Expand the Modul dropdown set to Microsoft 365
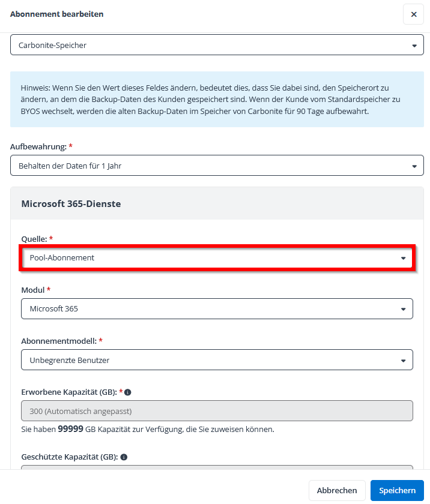Viewport: 430px width, 504px height. 217,309
